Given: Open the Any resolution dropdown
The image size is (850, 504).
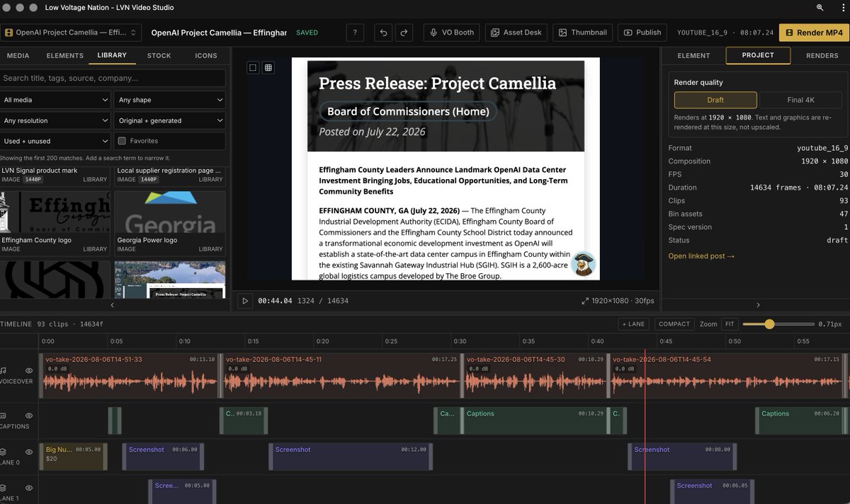Looking at the screenshot, I should [55, 120].
